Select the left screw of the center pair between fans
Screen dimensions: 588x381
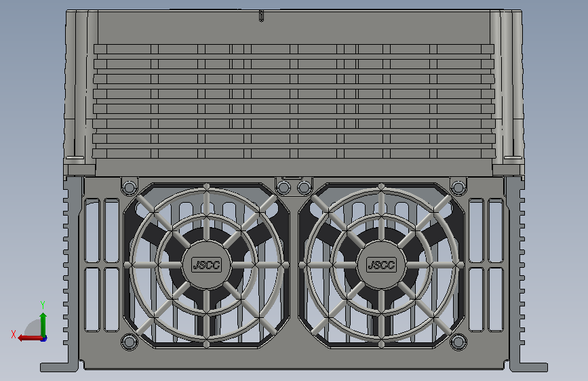click(x=283, y=187)
